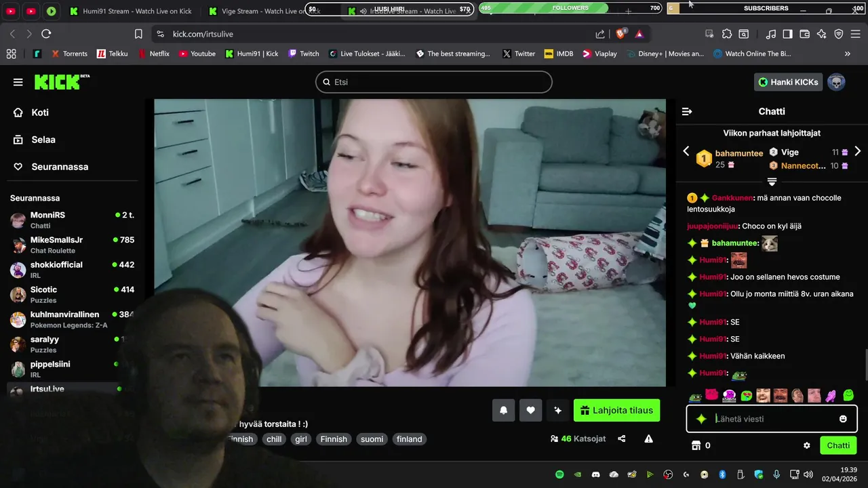Viewport: 868px width, 488px height.
Task: Open the volume control in the tray
Action: tap(808, 474)
